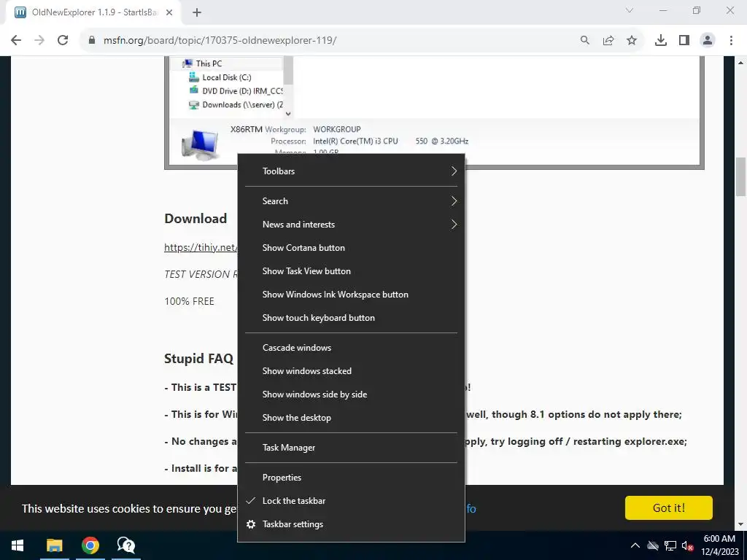This screenshot has height=560, width=747.
Task: Expand the Search submenu
Action: click(351, 201)
